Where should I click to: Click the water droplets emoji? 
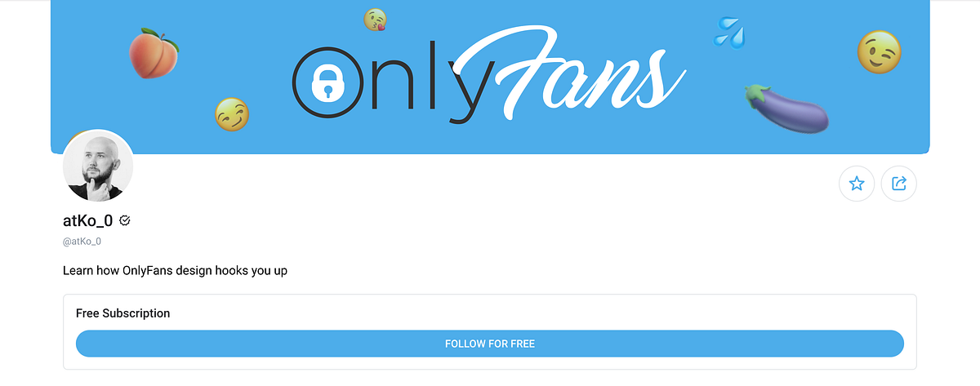(x=729, y=32)
